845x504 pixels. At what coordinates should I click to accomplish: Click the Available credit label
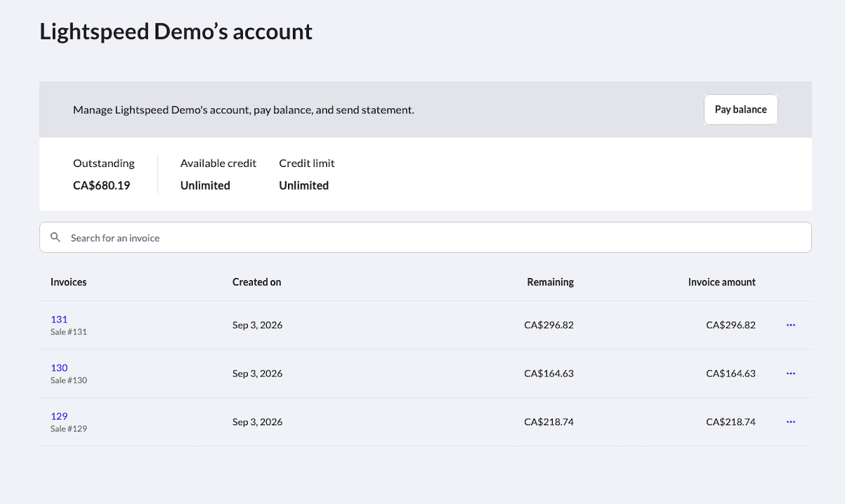[218, 163]
